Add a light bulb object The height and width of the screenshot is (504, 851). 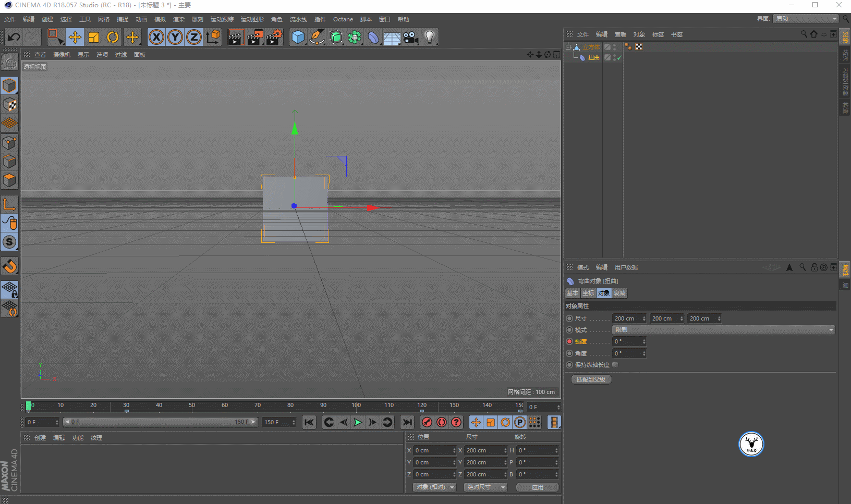(430, 37)
